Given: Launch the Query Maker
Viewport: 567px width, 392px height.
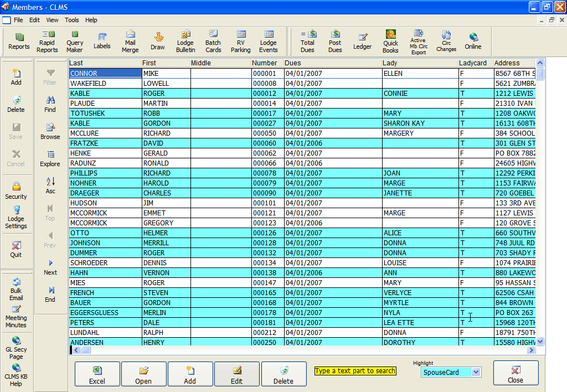Looking at the screenshot, I should point(75,42).
